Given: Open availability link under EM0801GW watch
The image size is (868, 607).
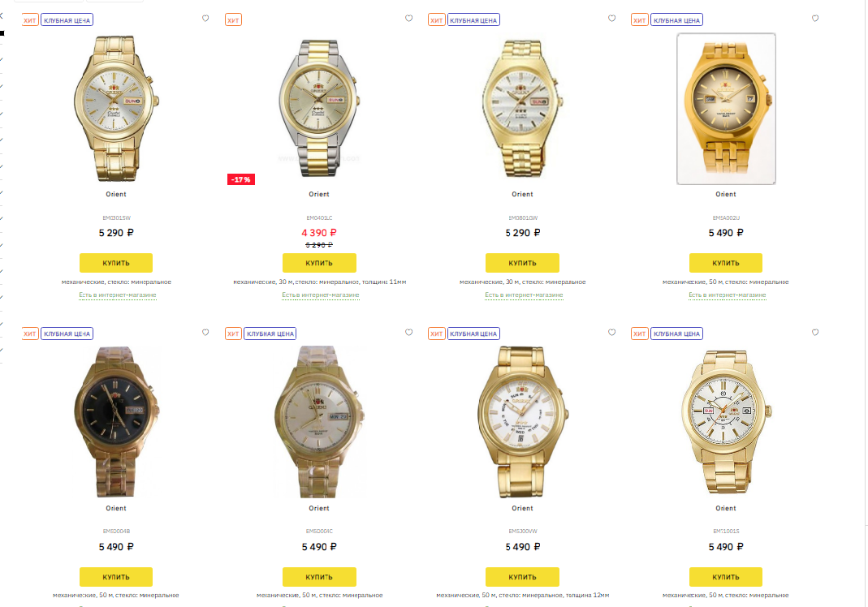Looking at the screenshot, I should point(524,295).
